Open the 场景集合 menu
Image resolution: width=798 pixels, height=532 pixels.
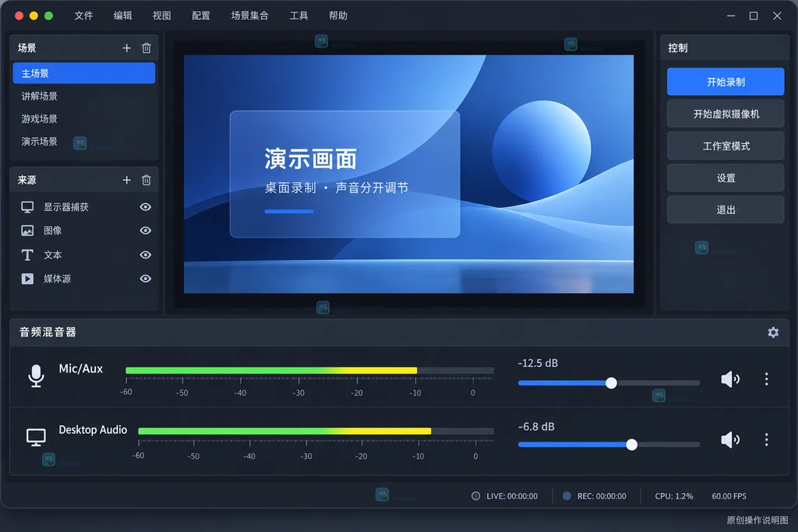pos(249,16)
